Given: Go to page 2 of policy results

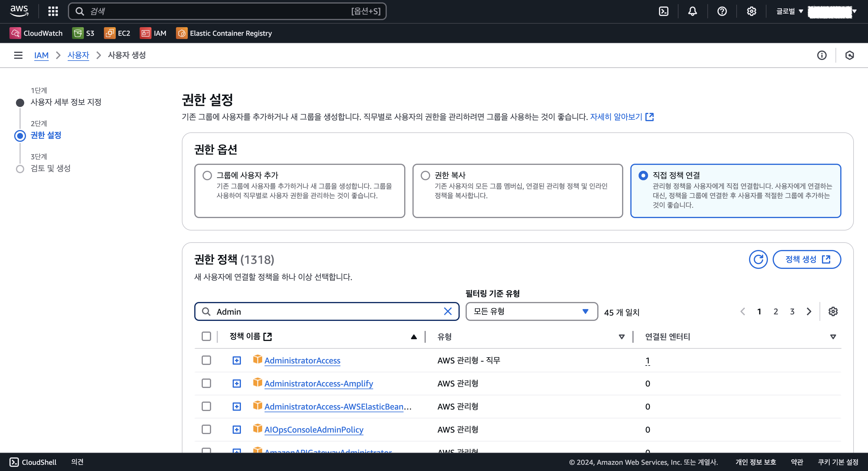Looking at the screenshot, I should [776, 311].
